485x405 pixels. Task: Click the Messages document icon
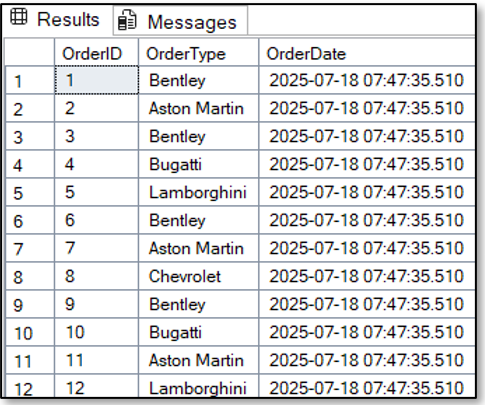(x=127, y=20)
